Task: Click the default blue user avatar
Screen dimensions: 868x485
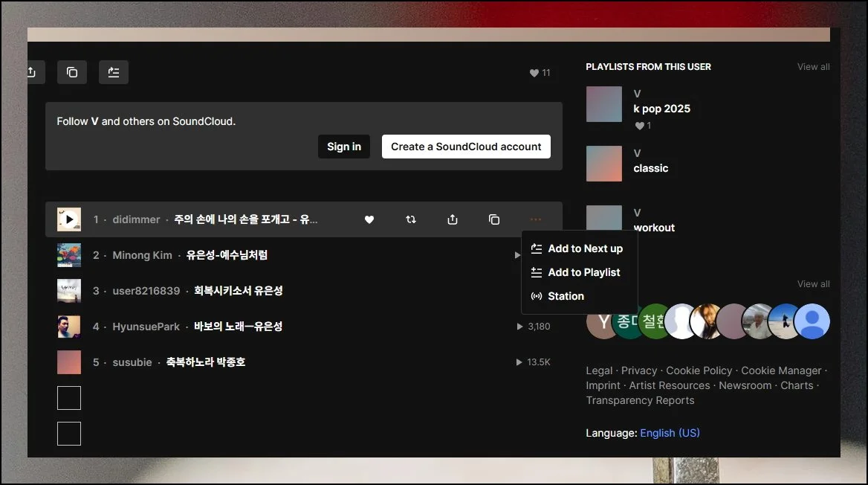Action: (x=812, y=321)
